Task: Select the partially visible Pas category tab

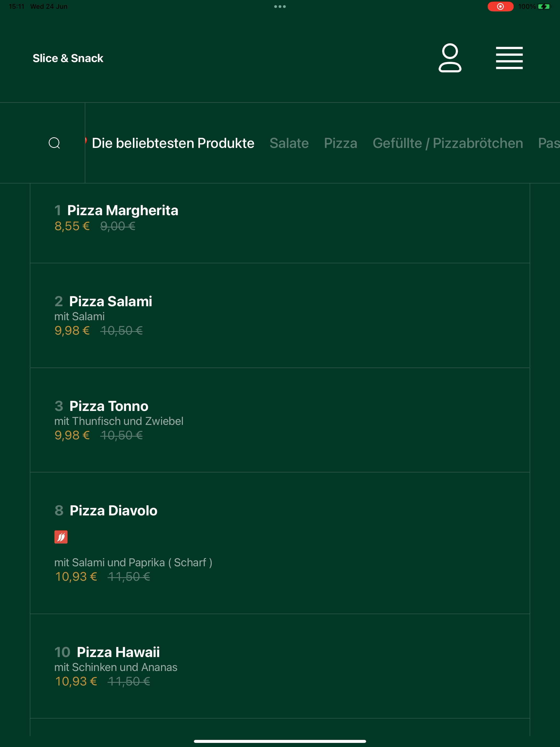Action: pos(549,143)
